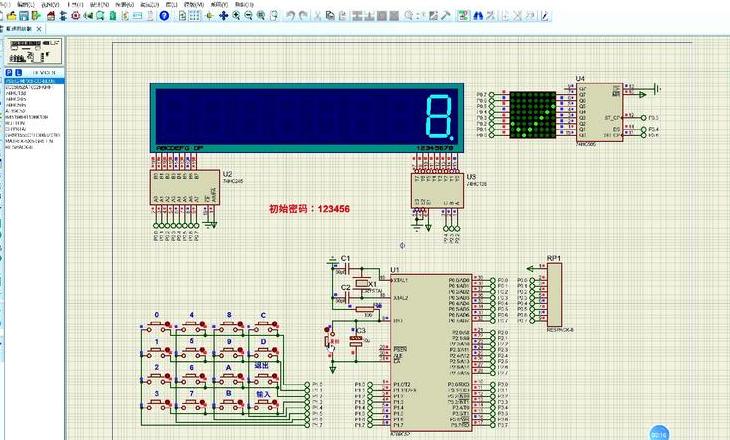Image resolution: width=730 pixels, height=440 pixels.
Task: Open the 编辑(E) edit menu
Action: coord(26,4)
